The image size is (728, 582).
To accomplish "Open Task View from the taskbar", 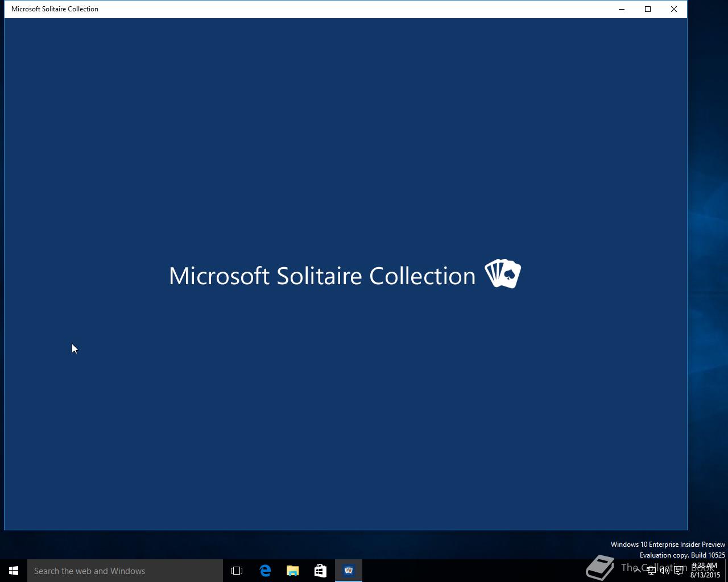I will 237,571.
